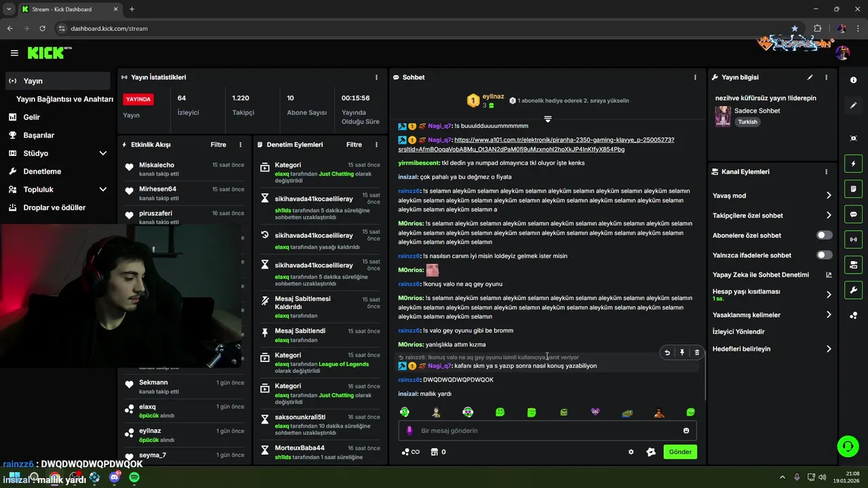This screenshot has height=488, width=868.
Task: Click reply arrow on hovered chat message
Action: click(x=667, y=352)
